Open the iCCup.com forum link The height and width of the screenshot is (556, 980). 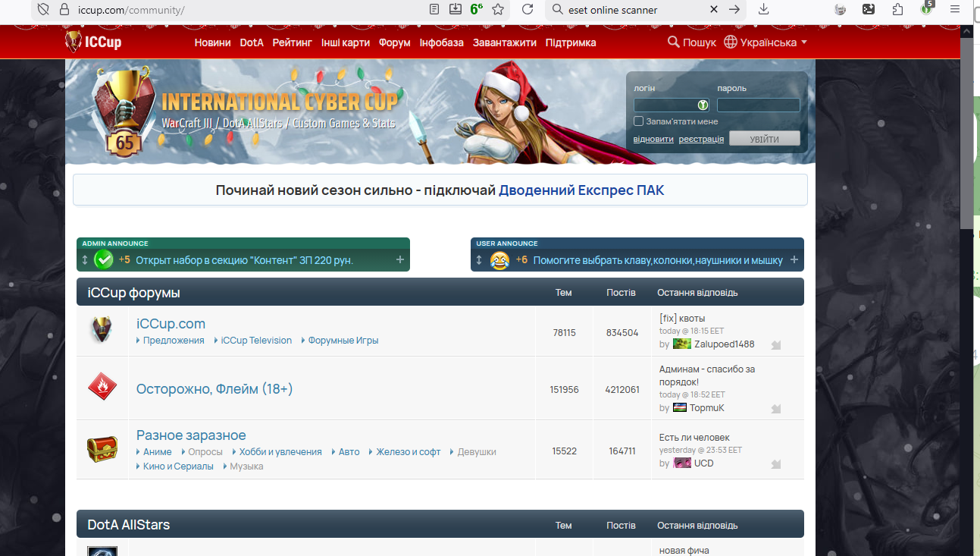(x=171, y=324)
